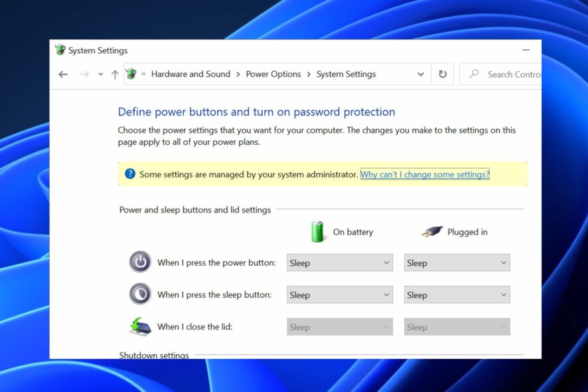Click the power button icon

point(140,262)
